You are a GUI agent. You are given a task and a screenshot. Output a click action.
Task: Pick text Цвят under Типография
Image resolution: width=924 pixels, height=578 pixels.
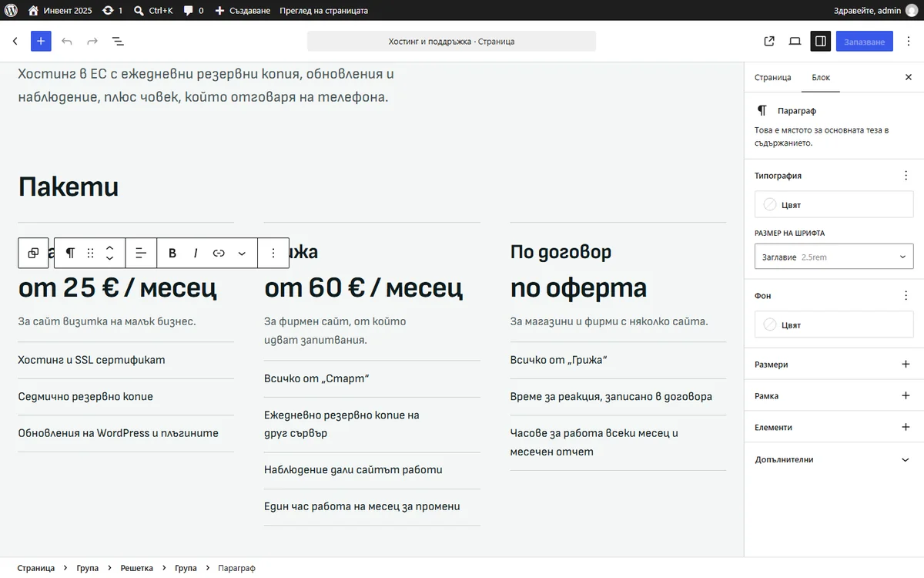pos(834,205)
